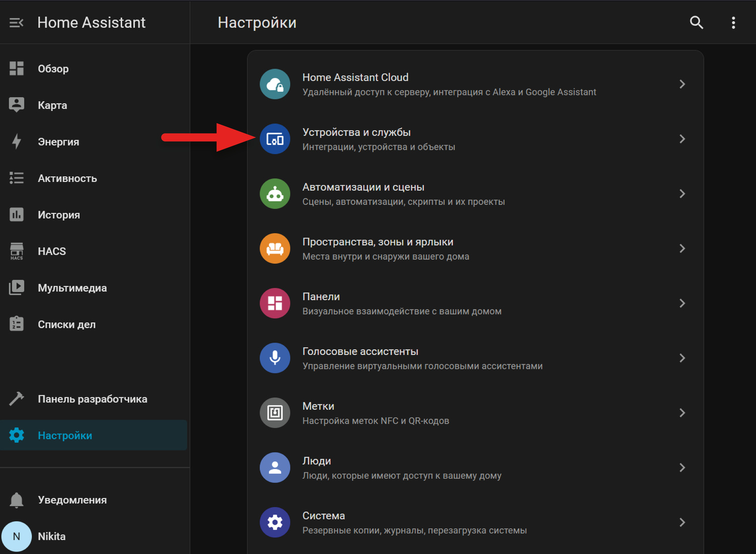The height and width of the screenshot is (554, 756).
Task: Open the three-dot overflow menu
Action: pos(733,23)
